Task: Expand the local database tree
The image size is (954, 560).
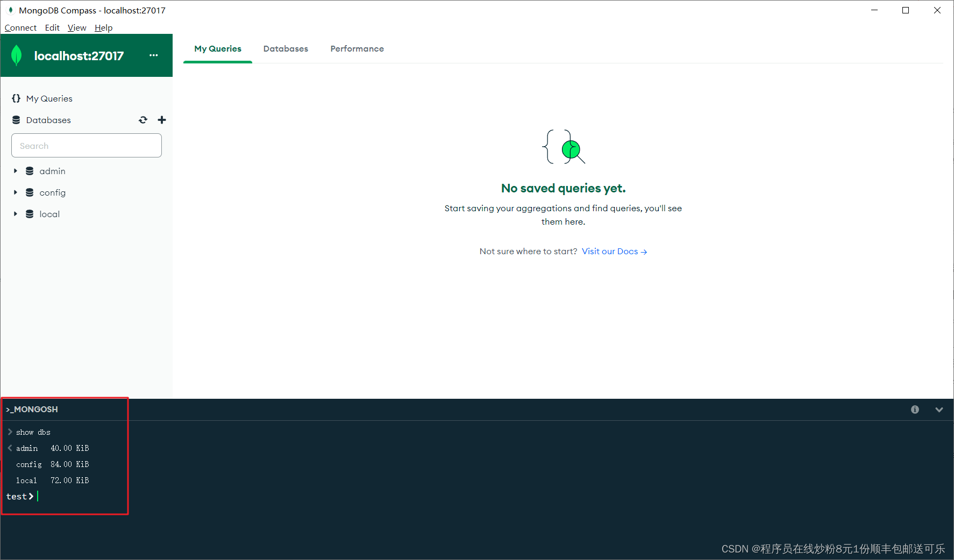Action: (x=16, y=214)
